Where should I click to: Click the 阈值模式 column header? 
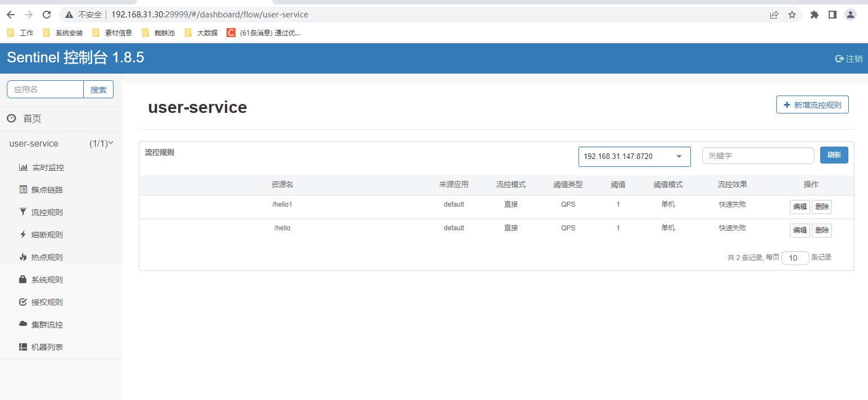[668, 185]
